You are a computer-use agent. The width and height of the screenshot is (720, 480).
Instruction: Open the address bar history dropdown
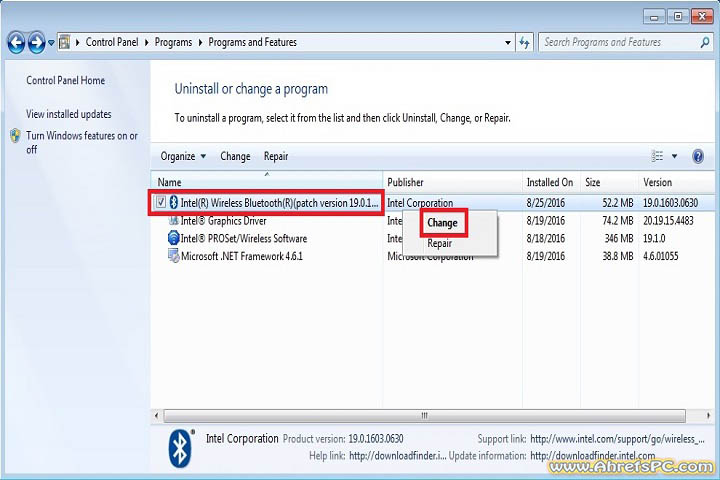507,43
